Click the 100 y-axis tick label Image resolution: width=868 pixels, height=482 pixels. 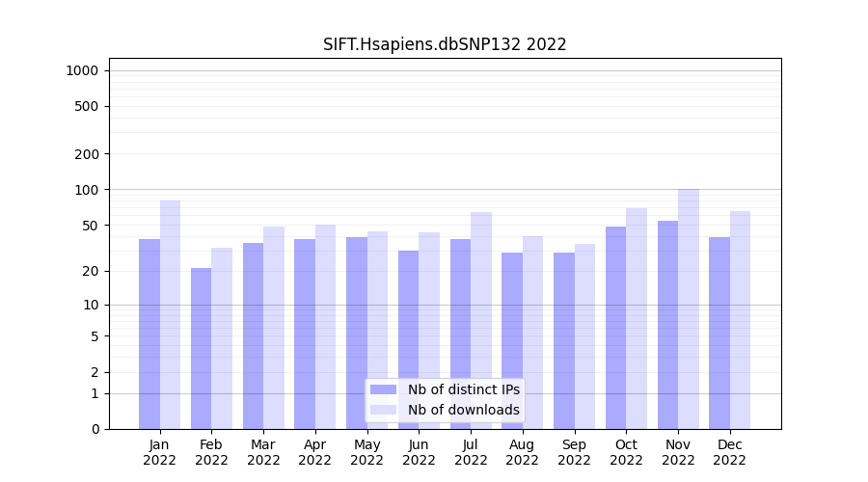(86, 190)
